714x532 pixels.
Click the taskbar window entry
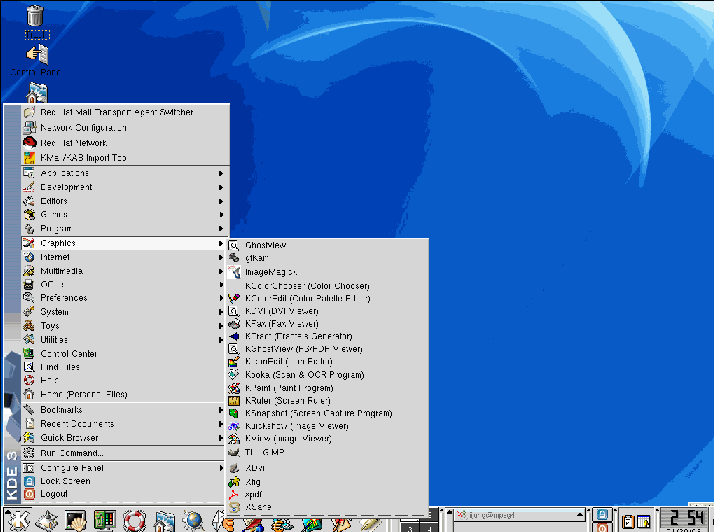point(519,515)
